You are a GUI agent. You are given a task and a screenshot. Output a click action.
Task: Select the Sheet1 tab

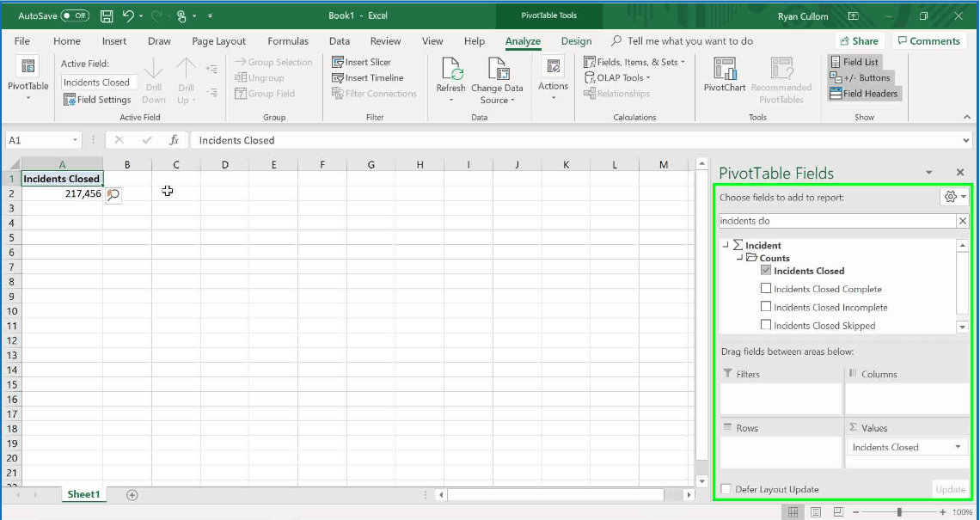pos(83,493)
